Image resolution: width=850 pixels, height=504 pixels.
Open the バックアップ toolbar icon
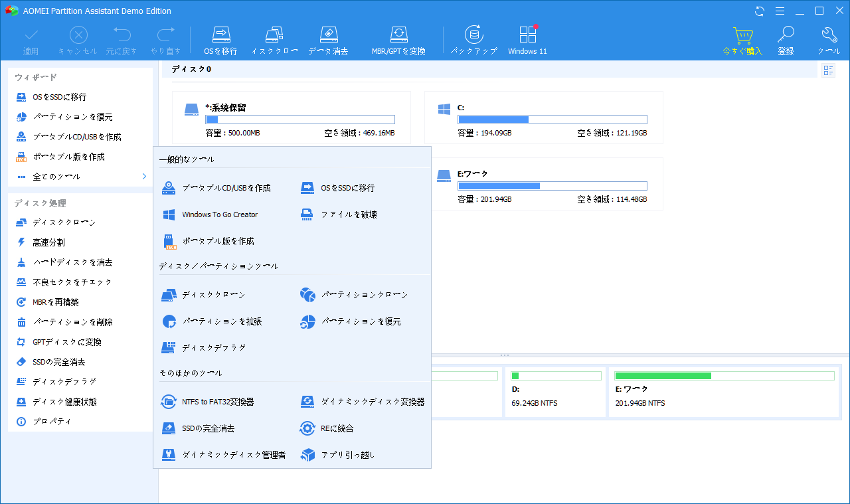473,41
